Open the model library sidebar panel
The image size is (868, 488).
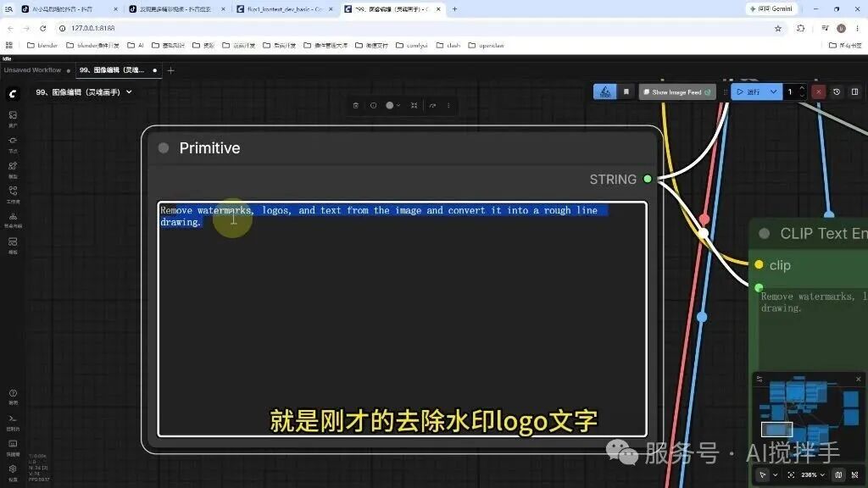[x=13, y=169]
